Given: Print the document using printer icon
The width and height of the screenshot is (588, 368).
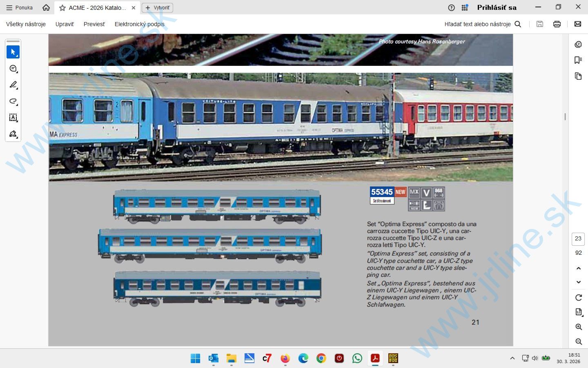Looking at the screenshot, I should (x=557, y=24).
